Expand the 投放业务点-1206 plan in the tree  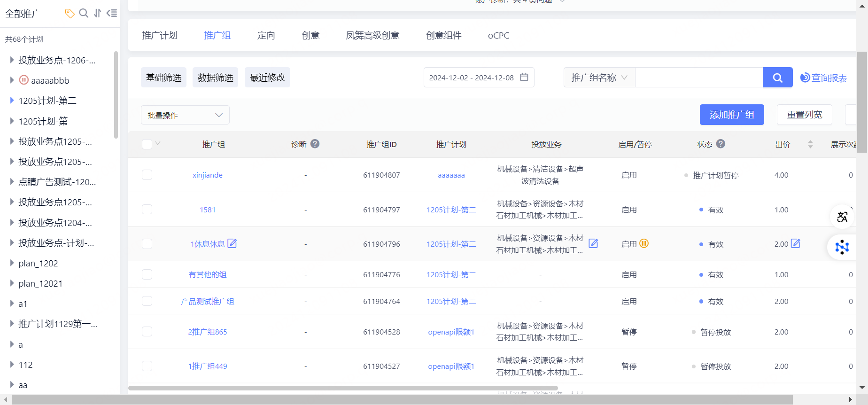[12, 60]
